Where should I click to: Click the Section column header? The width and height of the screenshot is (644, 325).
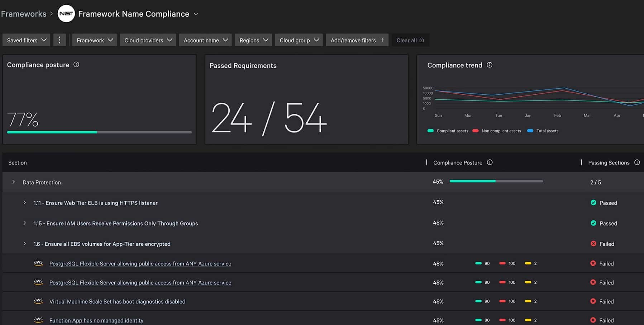(18, 163)
